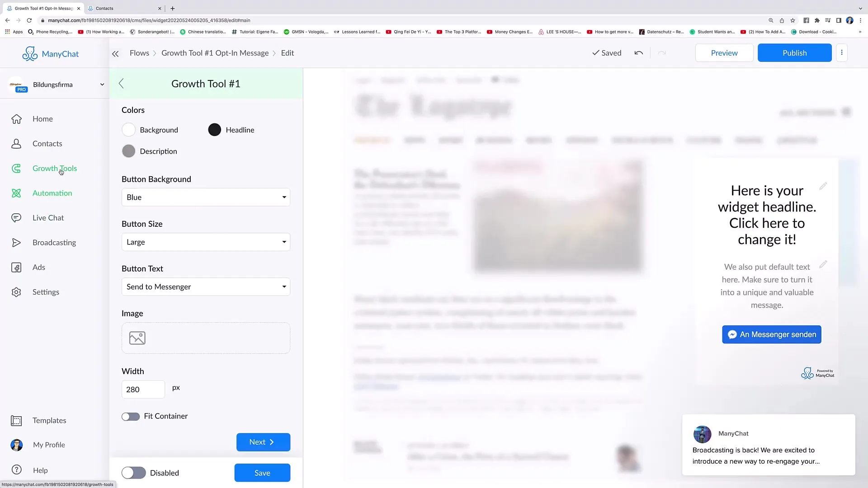The image size is (868, 488).
Task: Click the Automation sidebar icon
Action: 16,192
